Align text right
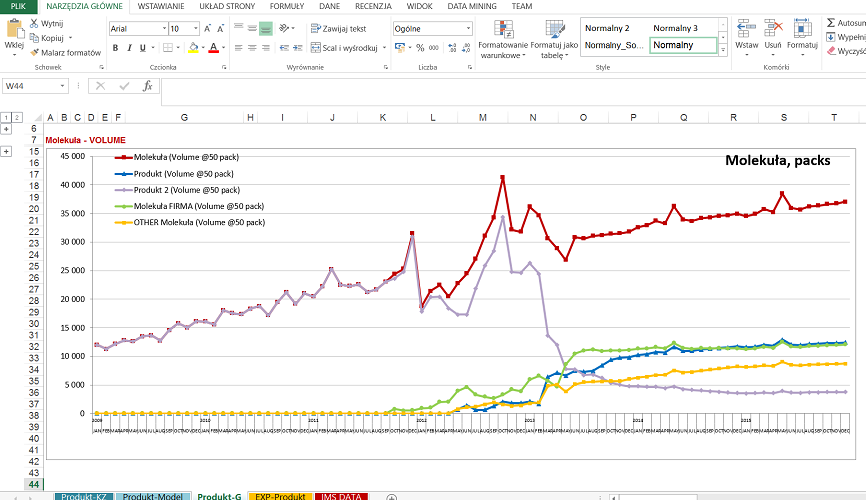This screenshot has width=866, height=500. tap(266, 48)
